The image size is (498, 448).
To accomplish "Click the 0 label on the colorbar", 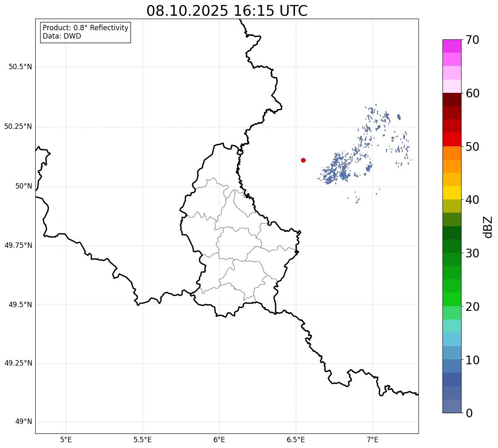I will pos(469,413).
